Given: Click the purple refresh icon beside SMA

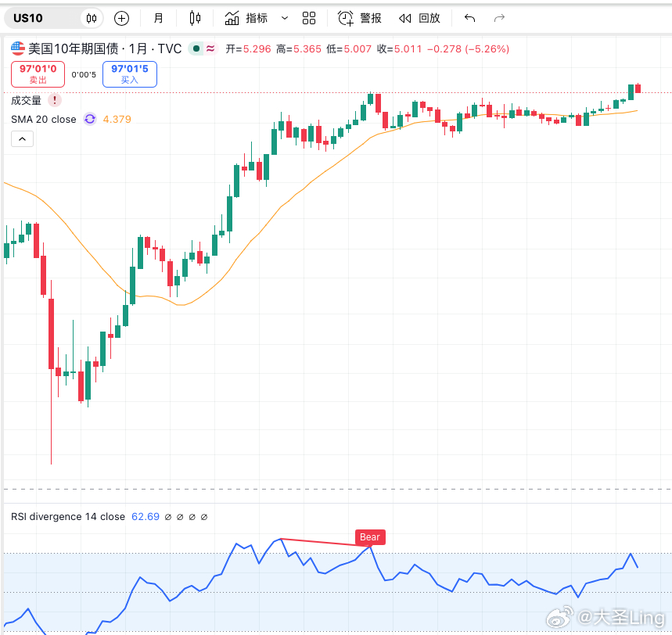Looking at the screenshot, I should (90, 119).
